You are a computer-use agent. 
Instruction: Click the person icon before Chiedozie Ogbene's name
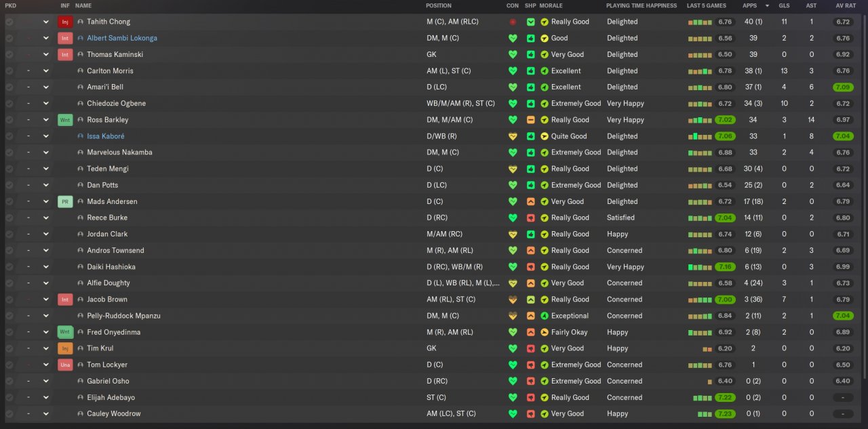point(81,103)
